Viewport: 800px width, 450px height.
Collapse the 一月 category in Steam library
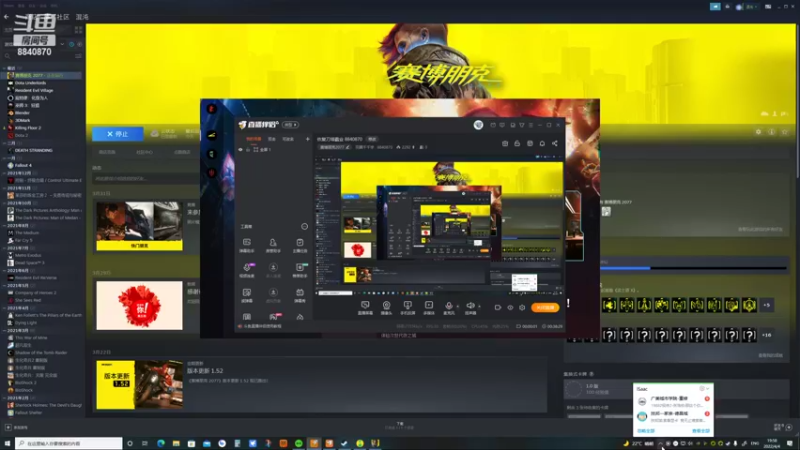click(x=4, y=158)
